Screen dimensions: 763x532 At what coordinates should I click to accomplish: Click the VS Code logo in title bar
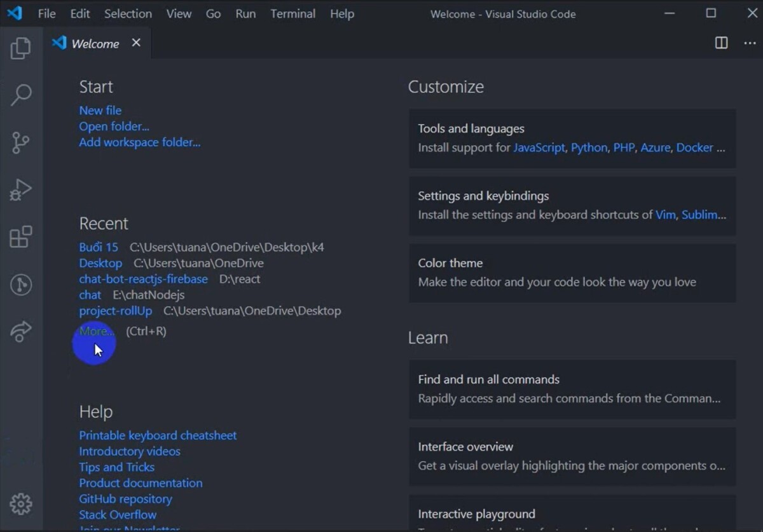pyautogui.click(x=14, y=13)
